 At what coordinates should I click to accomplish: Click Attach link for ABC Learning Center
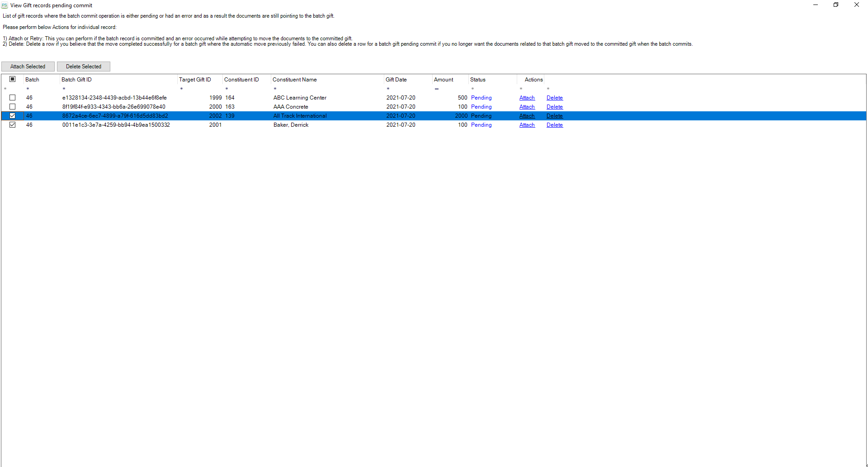(527, 98)
